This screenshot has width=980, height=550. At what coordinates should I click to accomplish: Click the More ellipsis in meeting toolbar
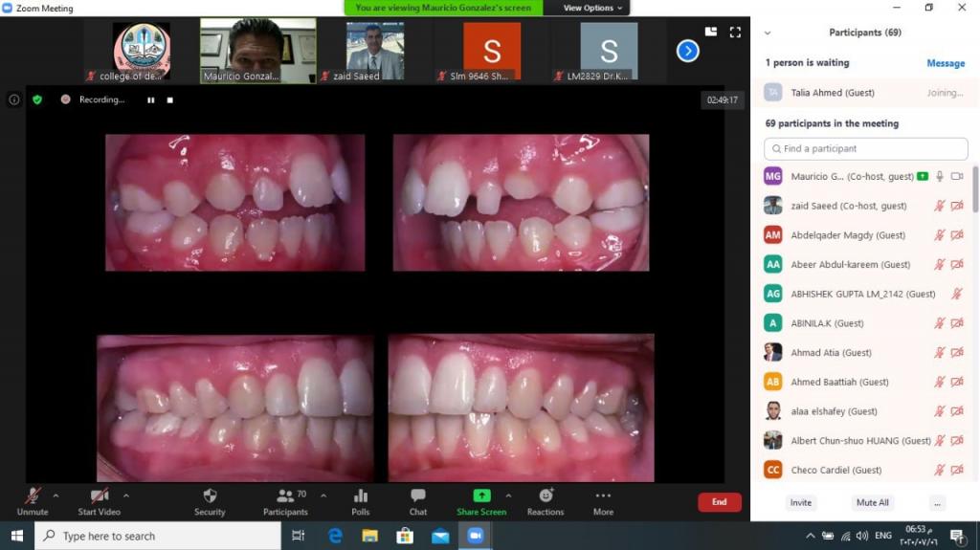click(x=603, y=496)
